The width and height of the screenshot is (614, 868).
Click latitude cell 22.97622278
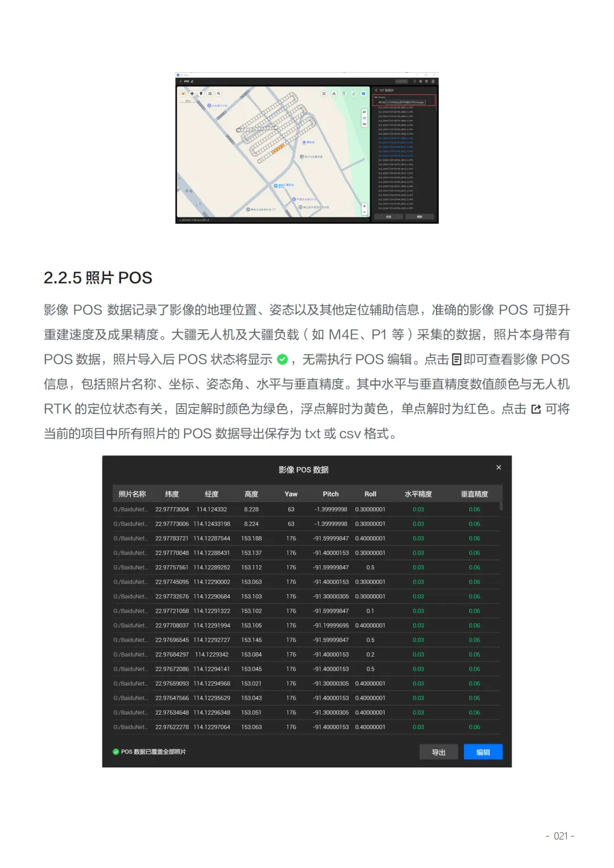pyautogui.click(x=172, y=727)
